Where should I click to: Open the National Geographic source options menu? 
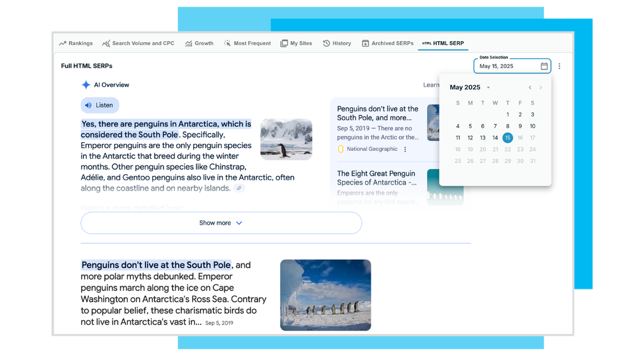[405, 149]
